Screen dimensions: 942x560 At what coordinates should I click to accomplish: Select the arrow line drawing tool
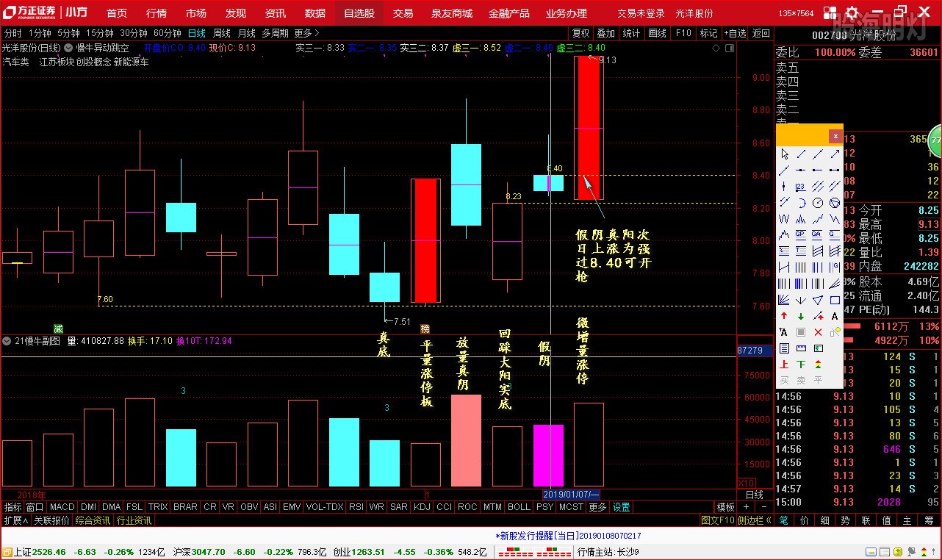(x=835, y=154)
